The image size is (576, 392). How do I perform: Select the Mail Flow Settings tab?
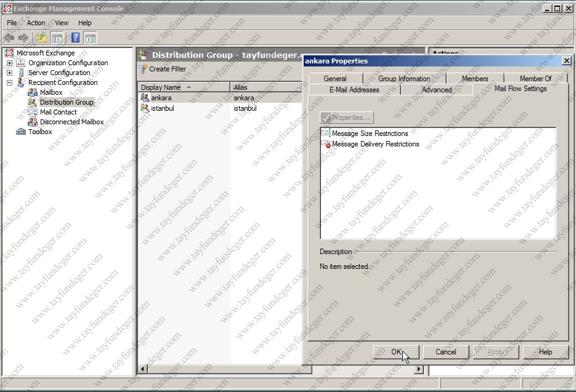tap(521, 89)
